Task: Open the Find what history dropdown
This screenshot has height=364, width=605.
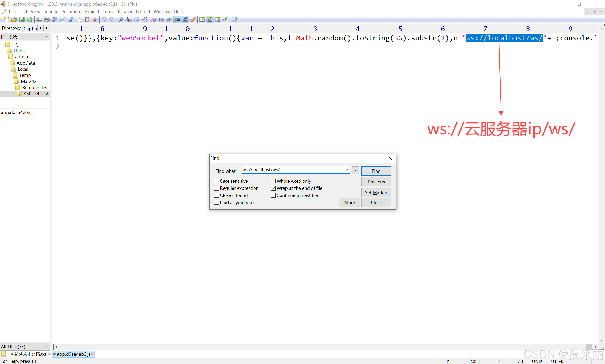Action: 346,170
